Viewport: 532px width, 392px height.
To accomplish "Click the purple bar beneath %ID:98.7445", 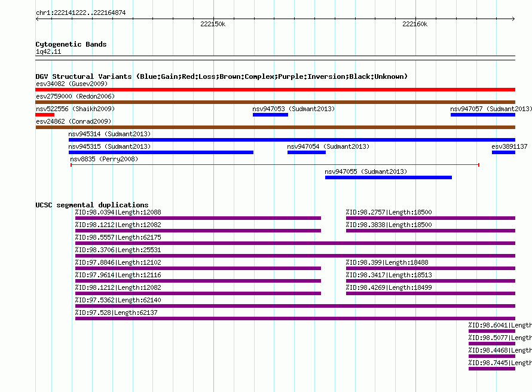I will (492, 369).
